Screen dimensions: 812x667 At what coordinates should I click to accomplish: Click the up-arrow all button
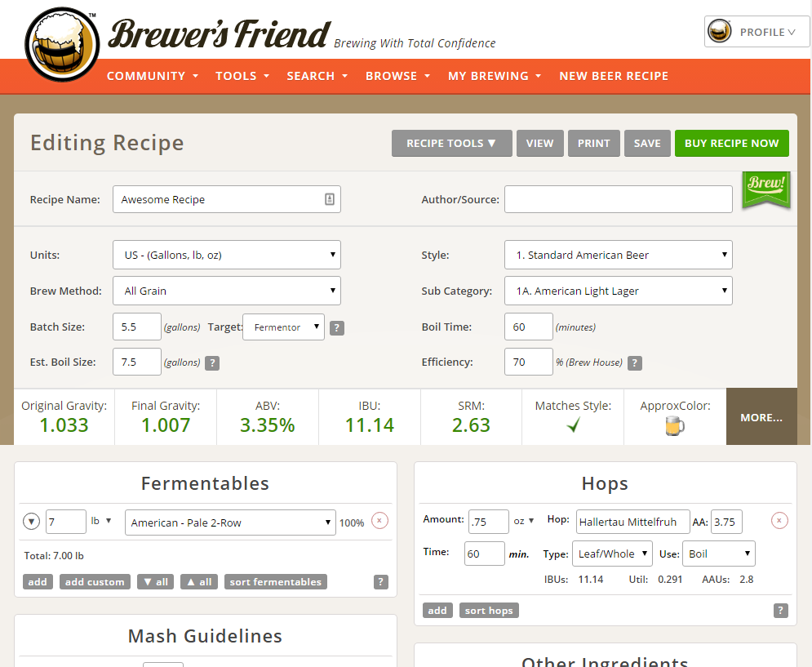click(199, 582)
